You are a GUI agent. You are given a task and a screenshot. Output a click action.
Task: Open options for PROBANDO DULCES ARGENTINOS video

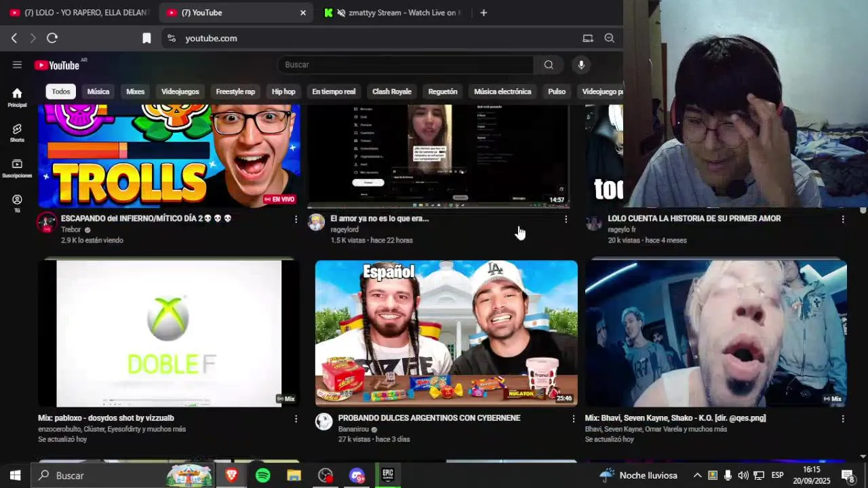[573, 419]
